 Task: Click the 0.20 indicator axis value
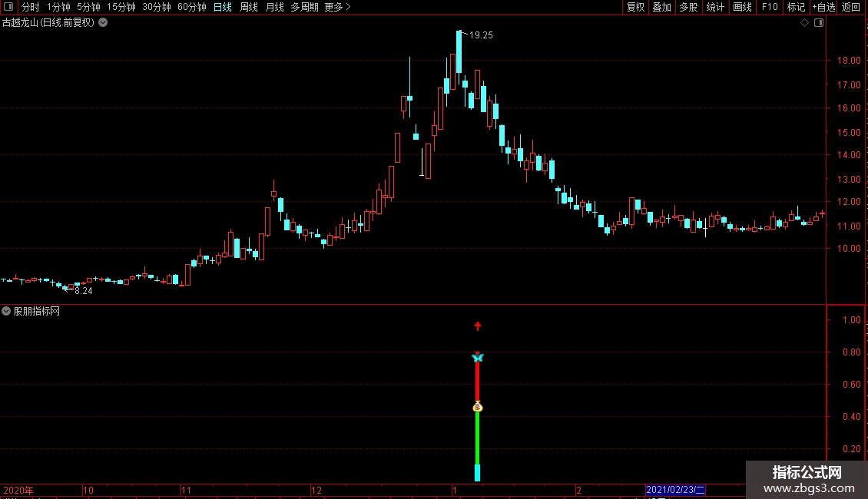(851, 448)
